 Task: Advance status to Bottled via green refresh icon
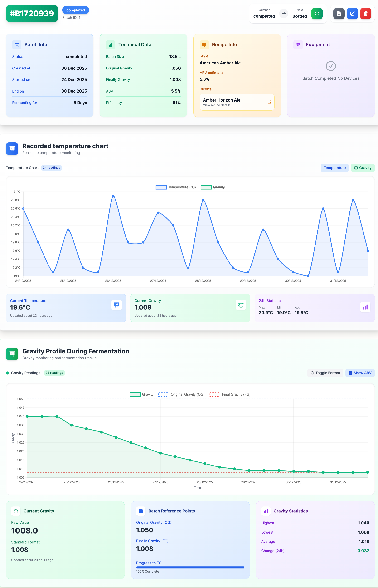click(x=317, y=14)
